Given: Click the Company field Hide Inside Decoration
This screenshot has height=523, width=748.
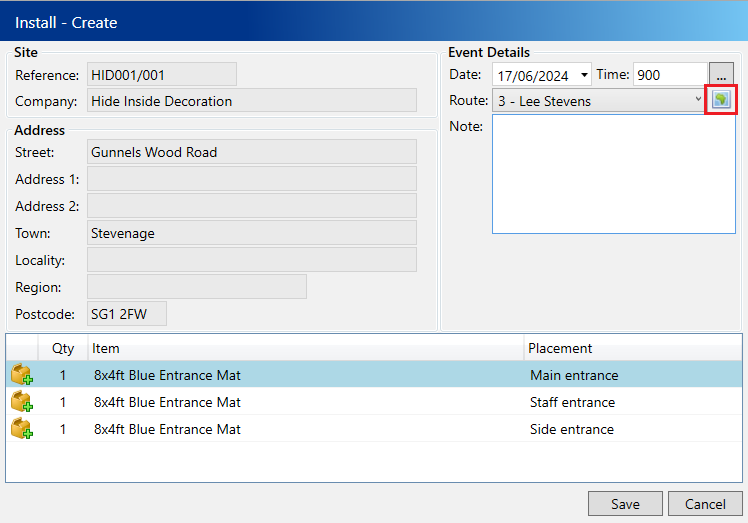Looking at the screenshot, I should coord(251,101).
